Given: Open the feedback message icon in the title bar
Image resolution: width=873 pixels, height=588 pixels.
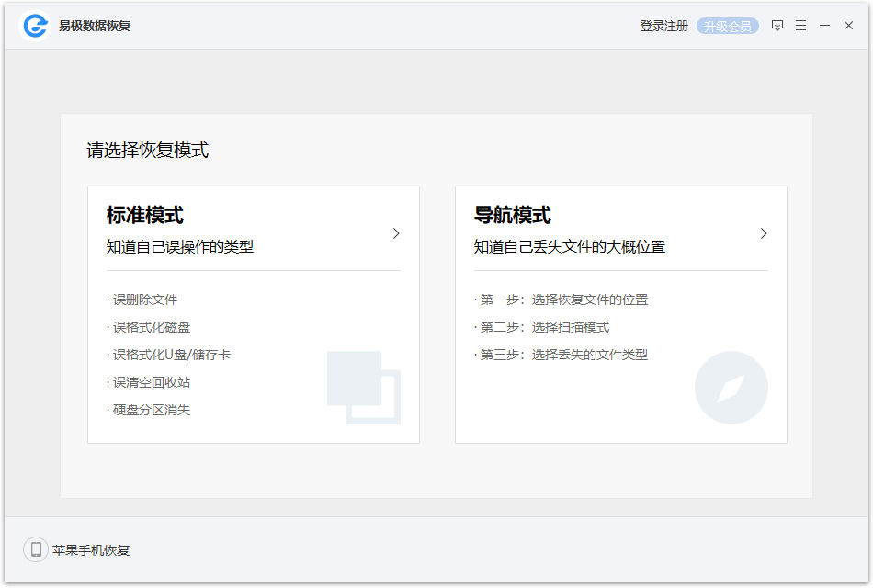Looking at the screenshot, I should click(x=777, y=25).
